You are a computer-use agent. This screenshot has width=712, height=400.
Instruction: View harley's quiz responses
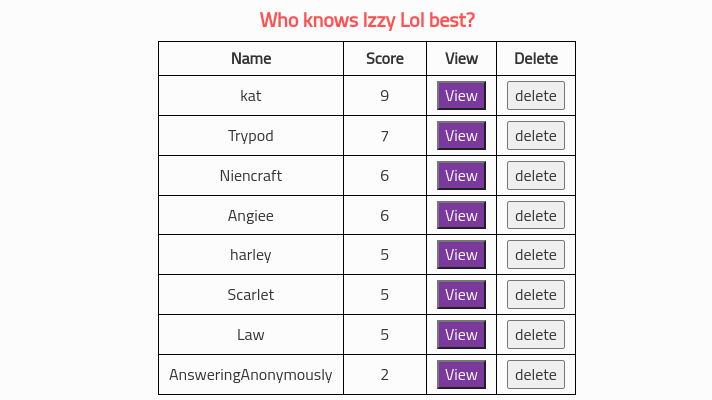click(461, 255)
